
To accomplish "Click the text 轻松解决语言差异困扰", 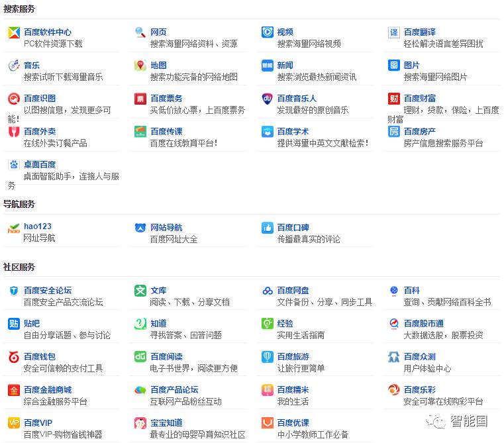I will pyautogui.click(x=443, y=44).
